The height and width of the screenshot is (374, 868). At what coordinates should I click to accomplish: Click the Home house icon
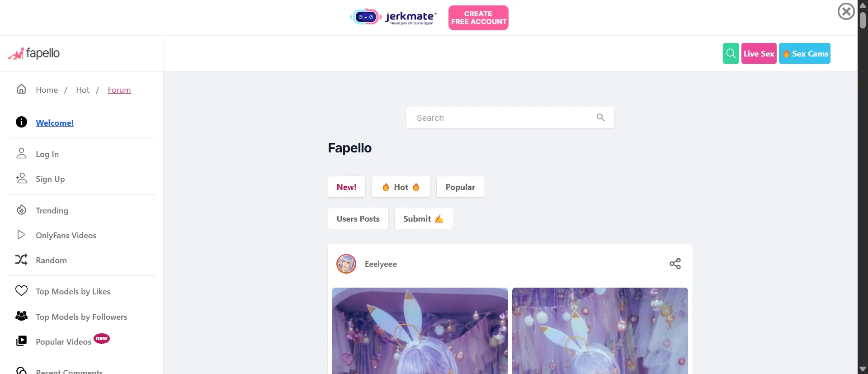pyautogui.click(x=21, y=89)
